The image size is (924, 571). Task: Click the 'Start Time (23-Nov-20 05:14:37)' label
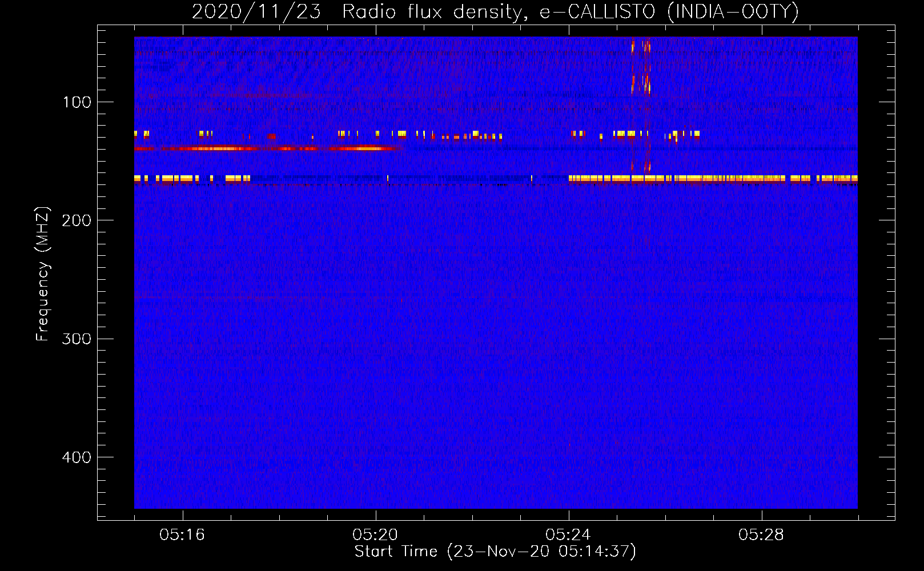495,552
